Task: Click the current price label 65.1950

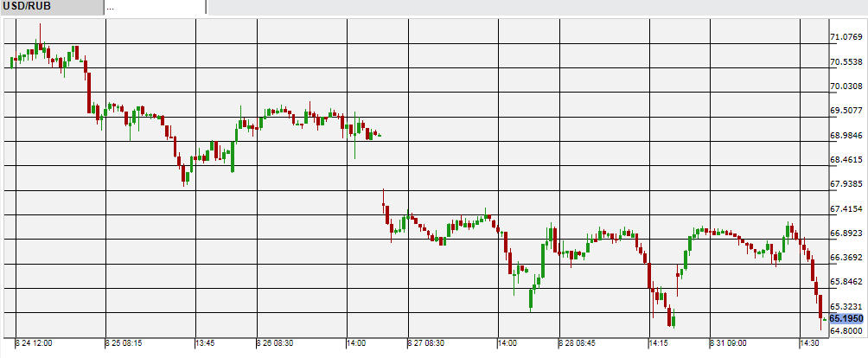Action: coord(846,318)
